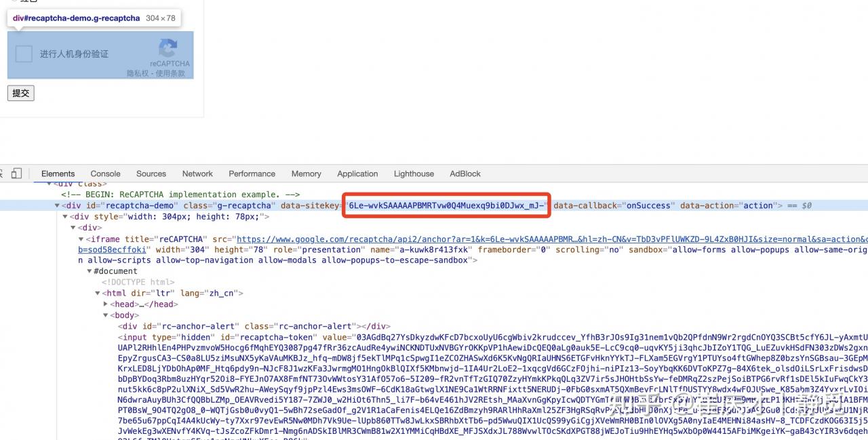This screenshot has height=440, width=868.
Task: Open the Performance tab
Action: pos(252,174)
